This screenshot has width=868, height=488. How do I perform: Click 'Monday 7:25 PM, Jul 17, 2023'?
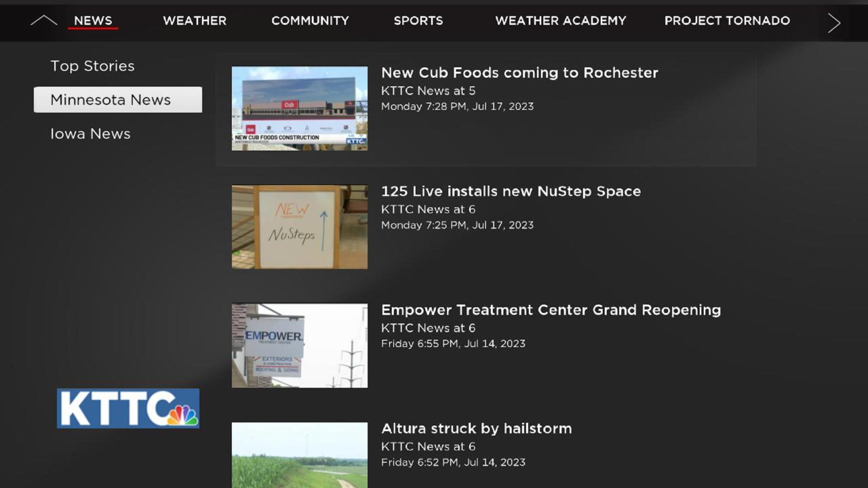point(457,225)
